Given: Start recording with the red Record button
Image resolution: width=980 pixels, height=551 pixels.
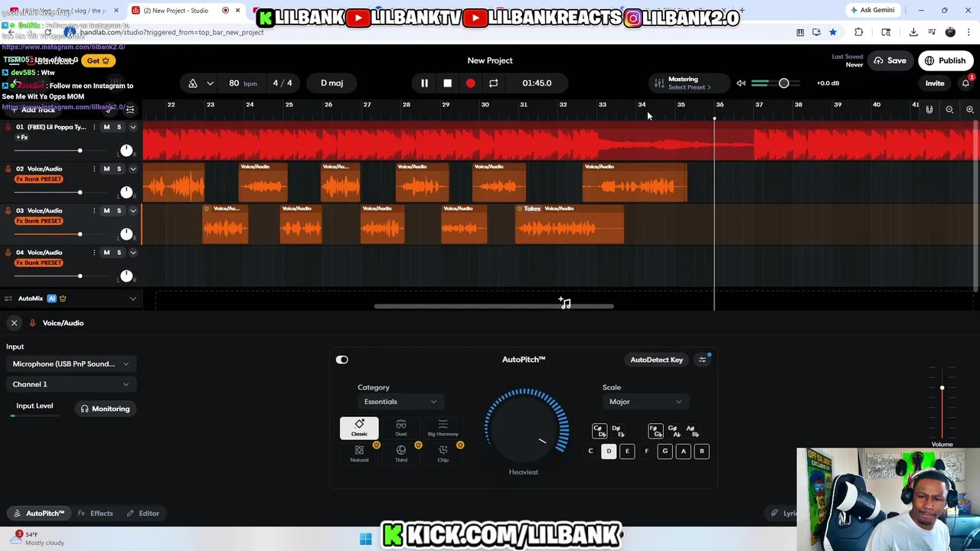Looking at the screenshot, I should tap(470, 83).
